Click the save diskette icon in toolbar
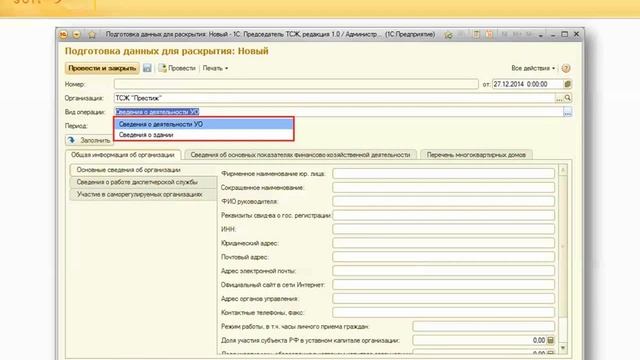The height and width of the screenshot is (360, 640). tap(147, 68)
